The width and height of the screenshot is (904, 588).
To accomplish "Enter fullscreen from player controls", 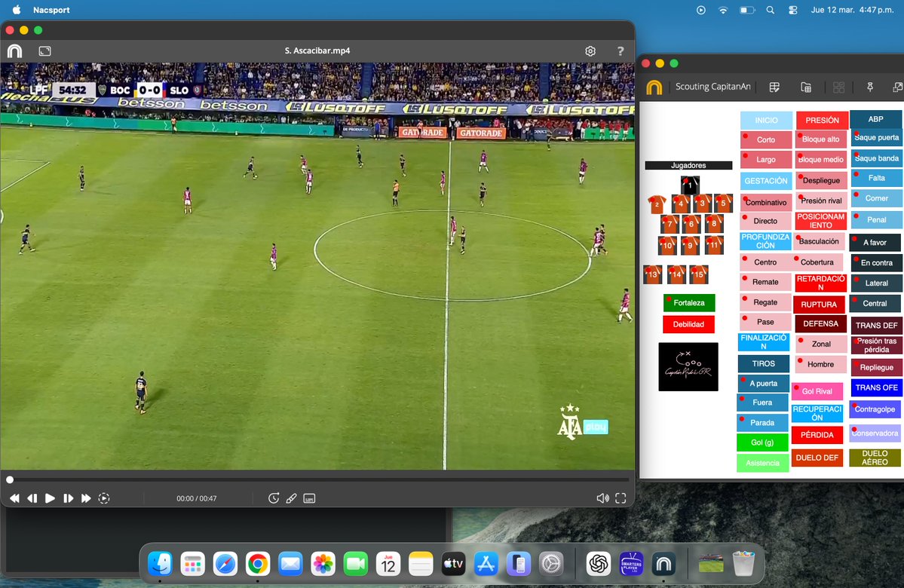I will (x=621, y=498).
